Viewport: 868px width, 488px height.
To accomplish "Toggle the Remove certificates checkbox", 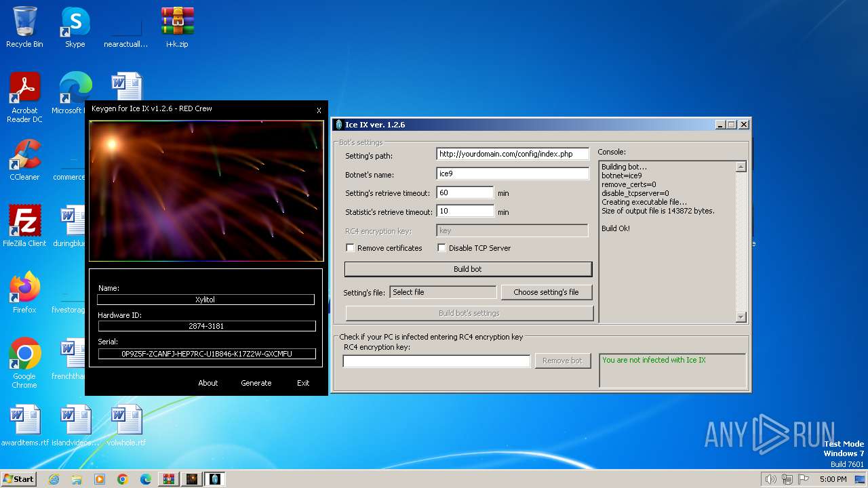I will point(350,248).
